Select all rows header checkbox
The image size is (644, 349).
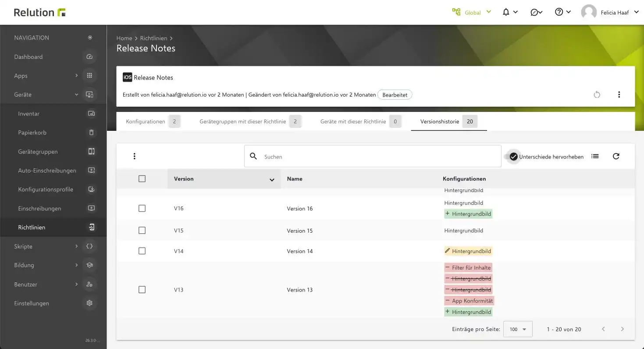142,179
